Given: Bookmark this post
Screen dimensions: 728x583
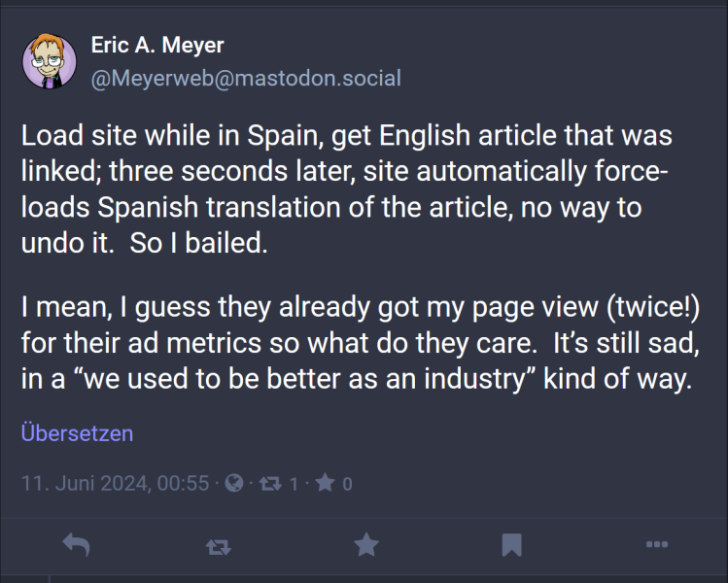Looking at the screenshot, I should coord(511,545).
